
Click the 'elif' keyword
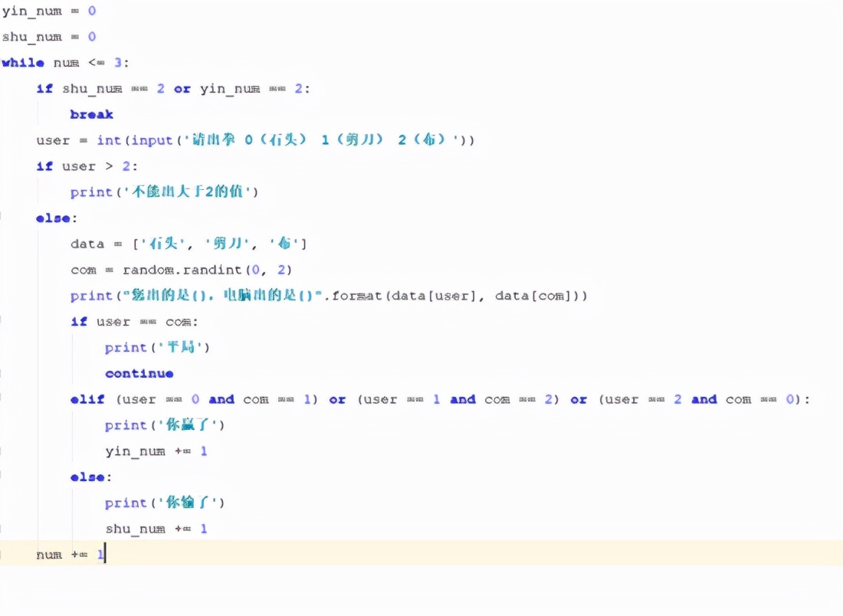pyautogui.click(x=87, y=399)
